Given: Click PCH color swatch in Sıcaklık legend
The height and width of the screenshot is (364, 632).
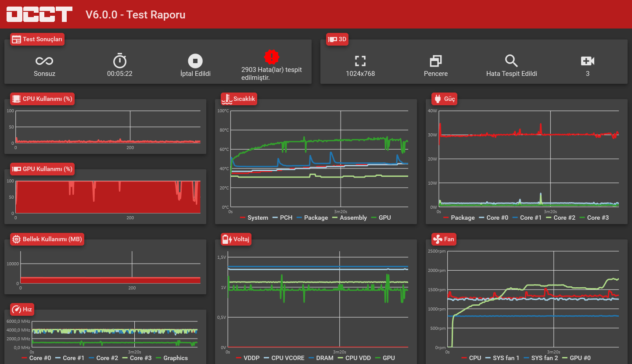Looking at the screenshot, I should pos(276,218).
